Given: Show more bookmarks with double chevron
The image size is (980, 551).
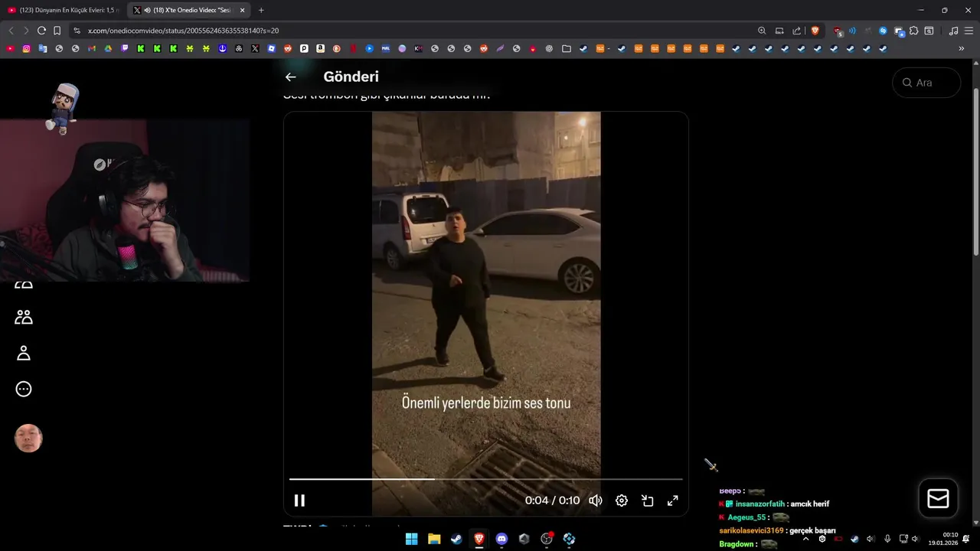Looking at the screenshot, I should pos(962,48).
